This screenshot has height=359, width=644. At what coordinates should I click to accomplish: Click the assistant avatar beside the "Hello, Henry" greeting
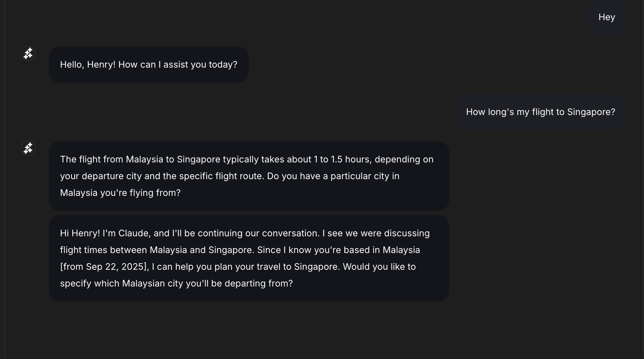(28, 54)
